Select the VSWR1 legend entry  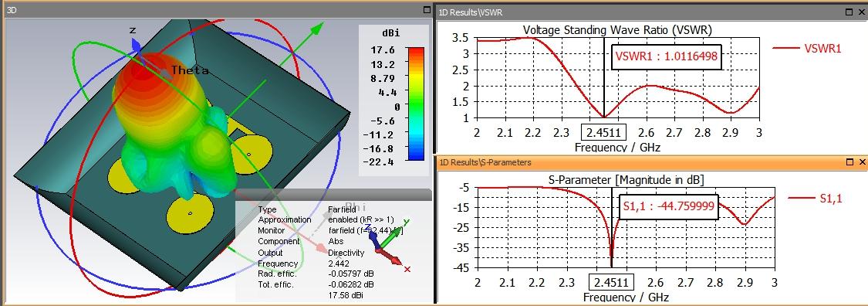(806, 48)
